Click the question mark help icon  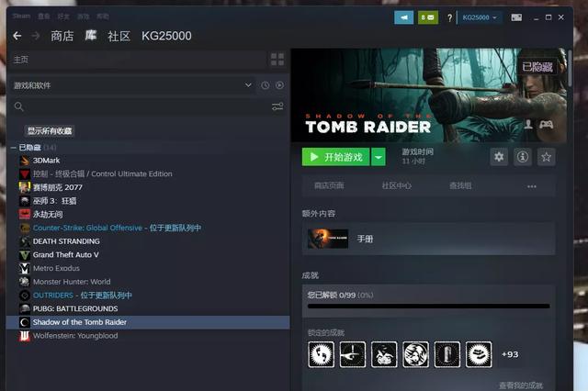pyautogui.click(x=449, y=17)
